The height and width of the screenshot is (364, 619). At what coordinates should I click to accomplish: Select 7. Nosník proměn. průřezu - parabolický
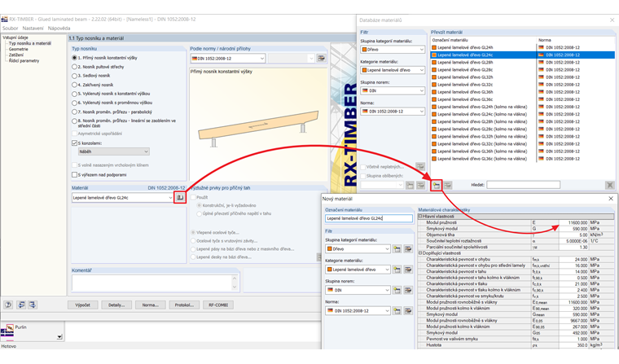click(x=74, y=112)
